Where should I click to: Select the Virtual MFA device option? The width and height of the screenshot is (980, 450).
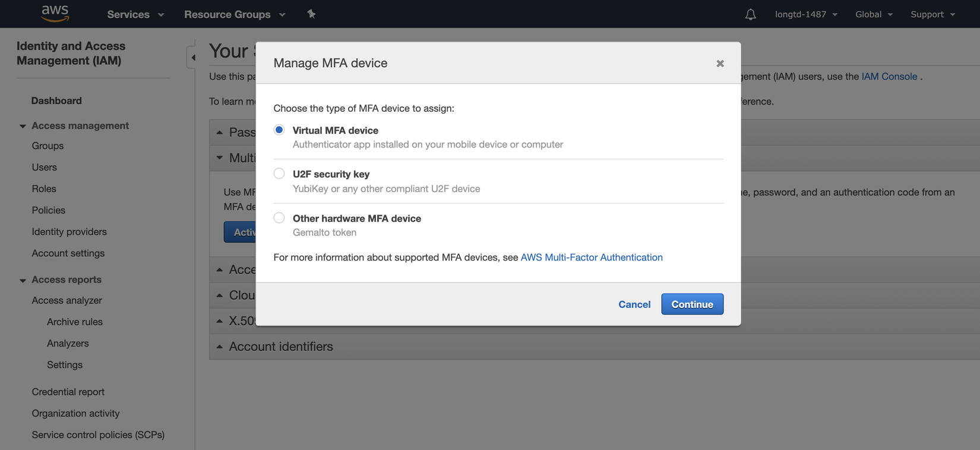point(279,130)
